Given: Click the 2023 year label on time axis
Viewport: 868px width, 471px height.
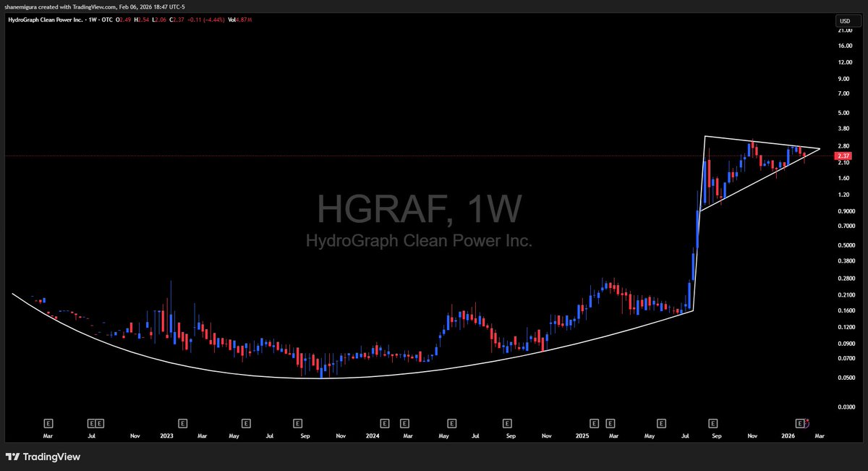Looking at the screenshot, I should coord(166,436).
